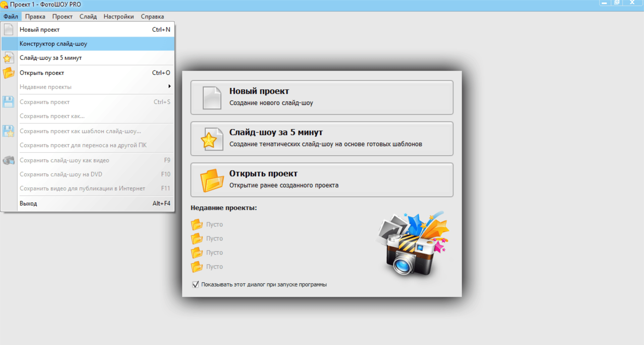The width and height of the screenshot is (644, 345).
Task: Click Сохранить проект для переноса на другой ПК
Action: pos(88,145)
